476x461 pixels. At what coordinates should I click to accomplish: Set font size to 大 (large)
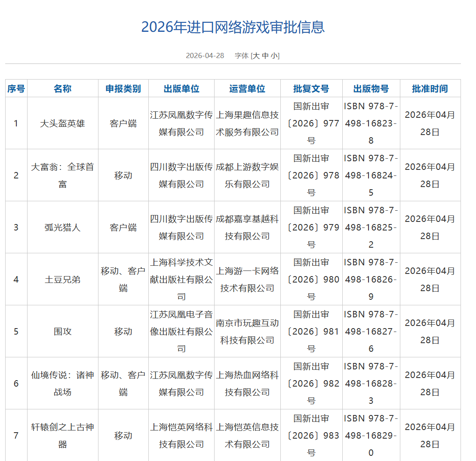(256, 55)
